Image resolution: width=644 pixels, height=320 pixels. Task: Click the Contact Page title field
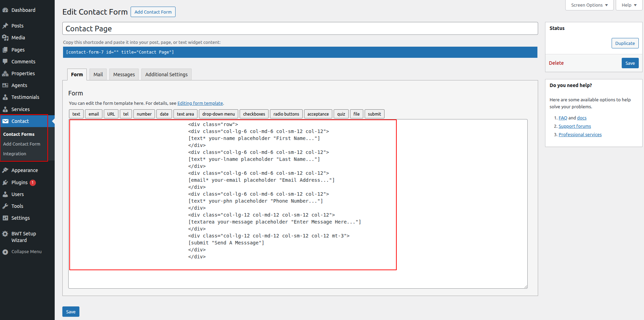tap(300, 29)
